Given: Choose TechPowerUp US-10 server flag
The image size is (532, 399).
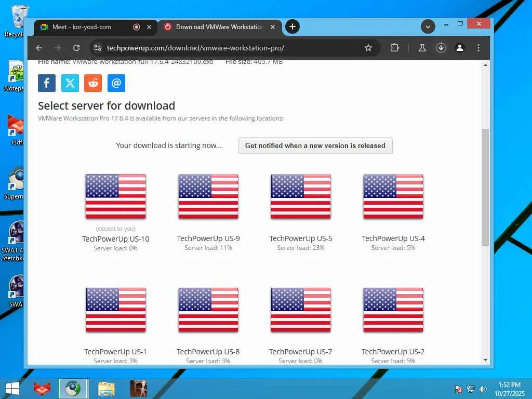Looking at the screenshot, I should tap(116, 196).
